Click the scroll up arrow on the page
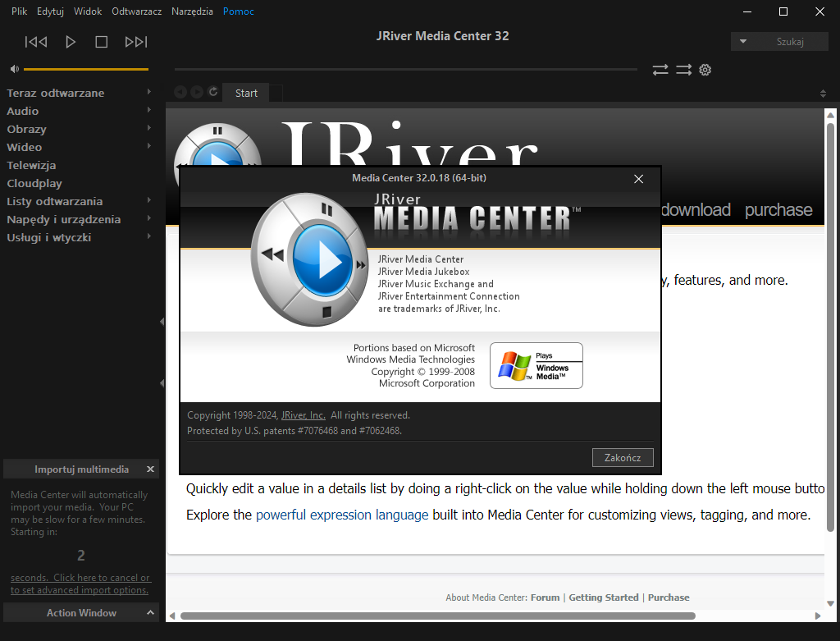 point(830,115)
